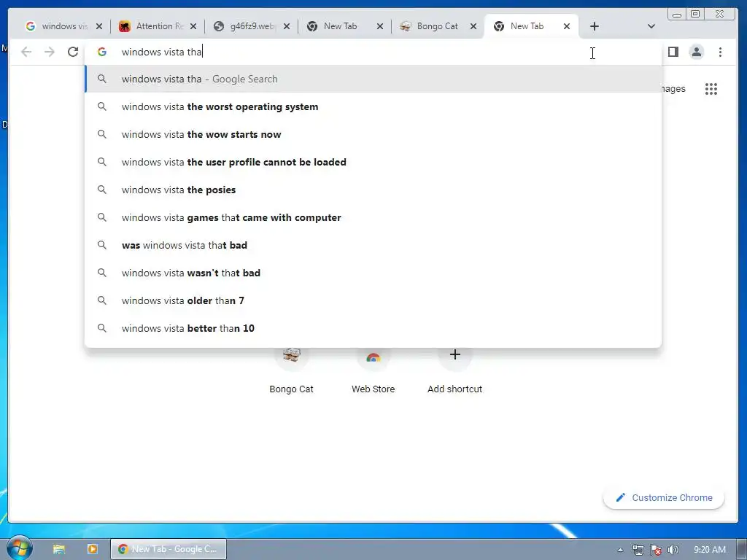This screenshot has height=560, width=747.
Task: Select suggestion 'windows vista the posies'
Action: 373,190
